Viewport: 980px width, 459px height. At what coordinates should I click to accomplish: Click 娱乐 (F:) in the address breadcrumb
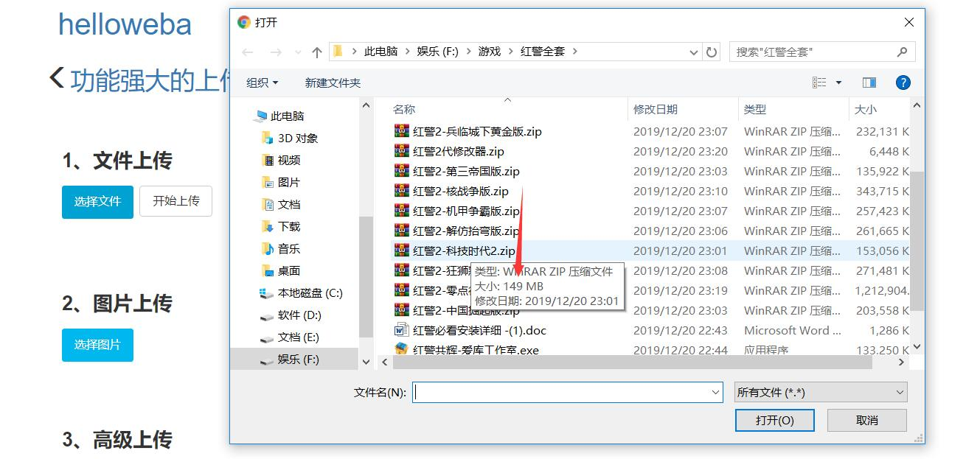(x=437, y=52)
